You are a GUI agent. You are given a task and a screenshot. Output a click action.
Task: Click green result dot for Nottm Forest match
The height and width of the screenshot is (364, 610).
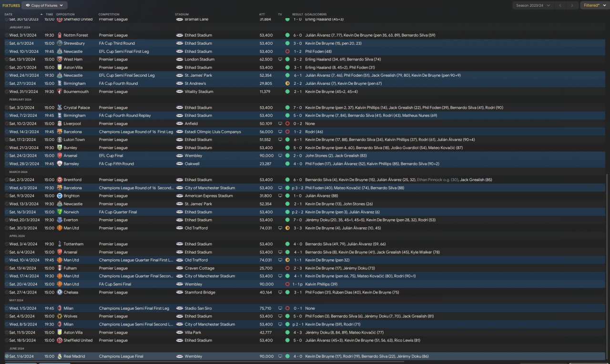287,35
